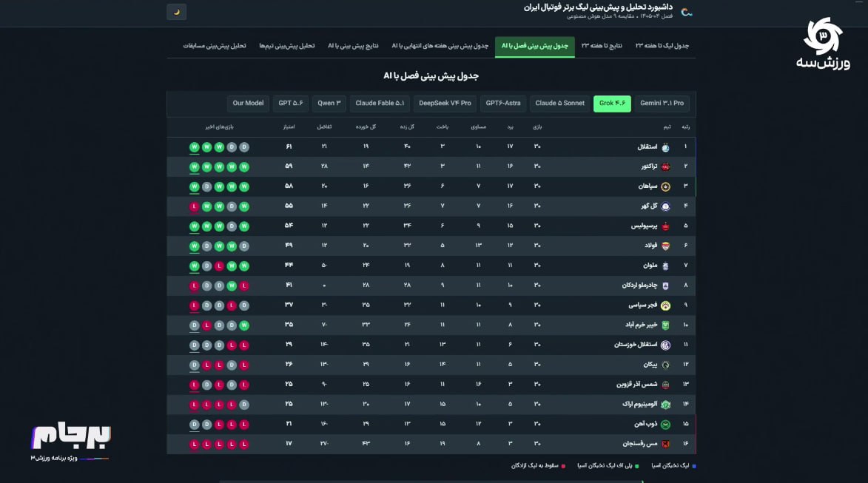The image size is (868, 483).
Task: Toggle dark mode with the moon icon
Action: coord(177,12)
